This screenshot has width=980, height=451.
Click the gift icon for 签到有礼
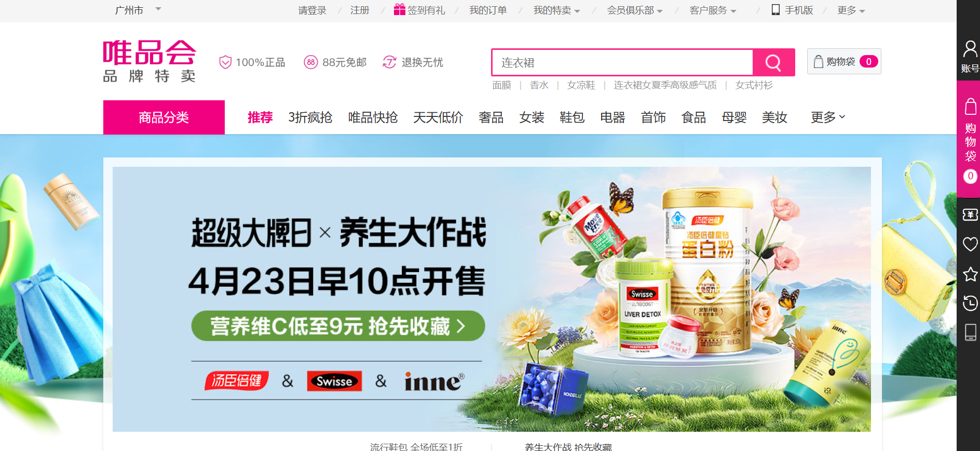(x=399, y=9)
